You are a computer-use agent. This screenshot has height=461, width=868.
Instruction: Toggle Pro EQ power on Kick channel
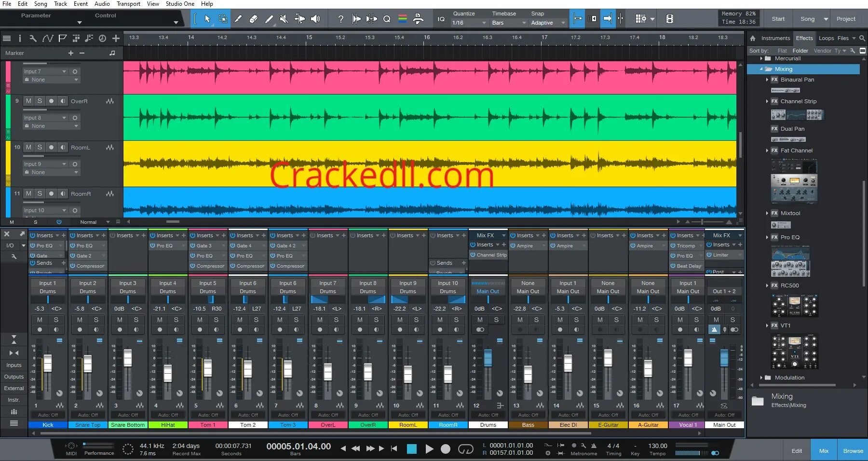[33, 245]
